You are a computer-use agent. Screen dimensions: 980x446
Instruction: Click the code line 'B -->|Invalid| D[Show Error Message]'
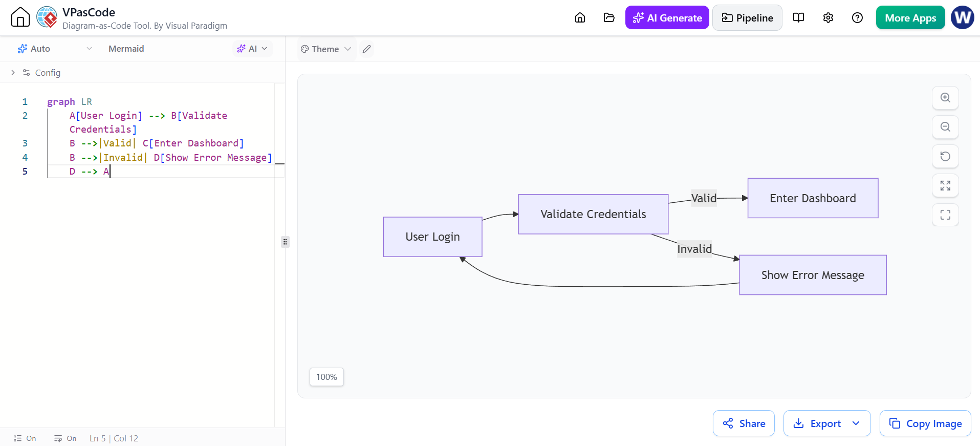click(x=170, y=157)
